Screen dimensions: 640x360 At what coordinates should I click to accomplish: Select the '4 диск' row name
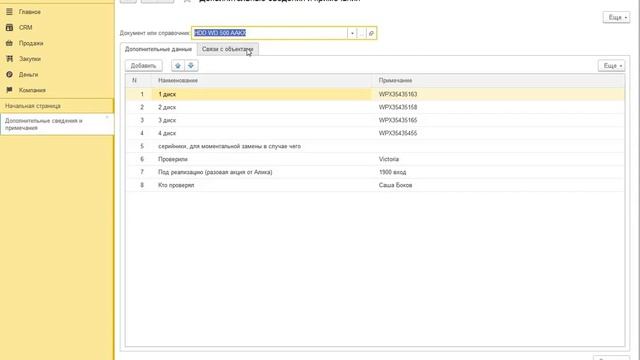[167, 133]
